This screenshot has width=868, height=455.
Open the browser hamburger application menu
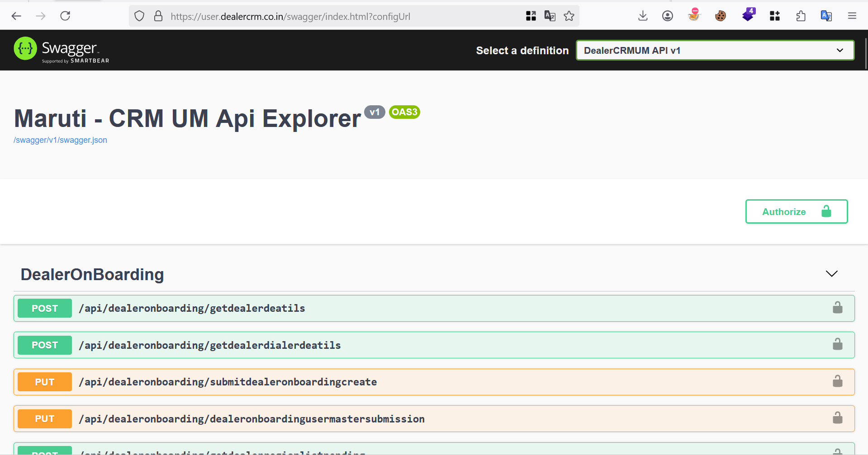(x=852, y=16)
